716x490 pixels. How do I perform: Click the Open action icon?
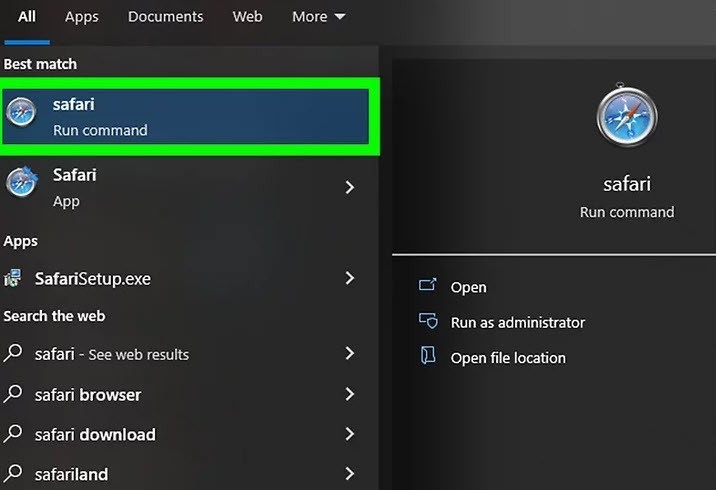427,285
